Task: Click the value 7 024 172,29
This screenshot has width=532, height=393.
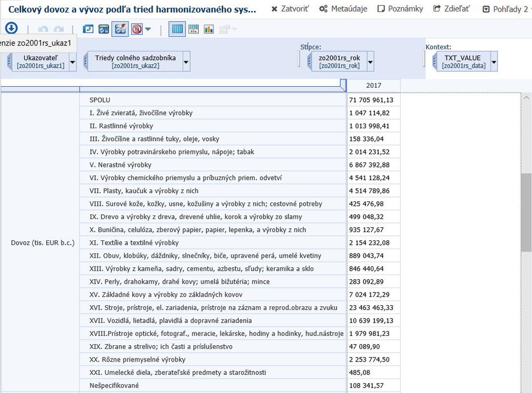Action: (369, 295)
